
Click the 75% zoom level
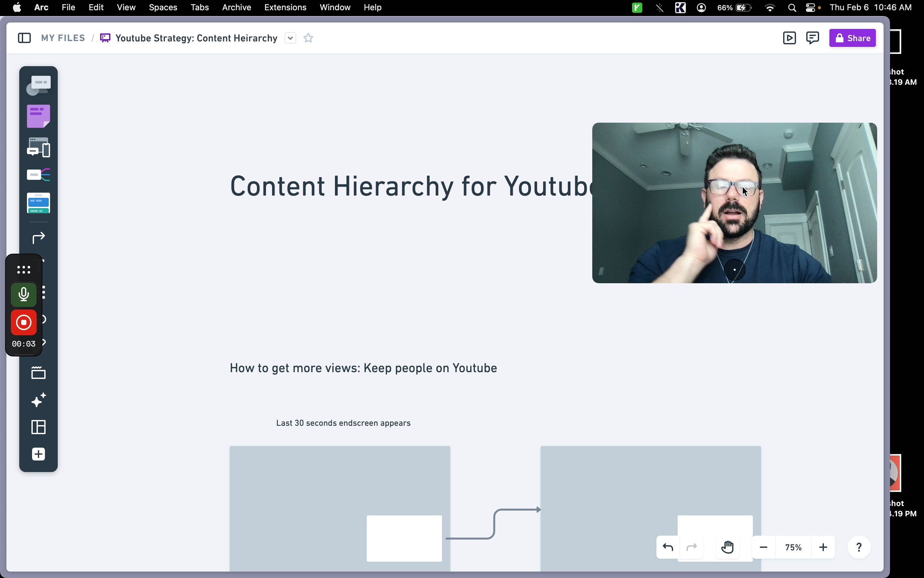tap(793, 547)
